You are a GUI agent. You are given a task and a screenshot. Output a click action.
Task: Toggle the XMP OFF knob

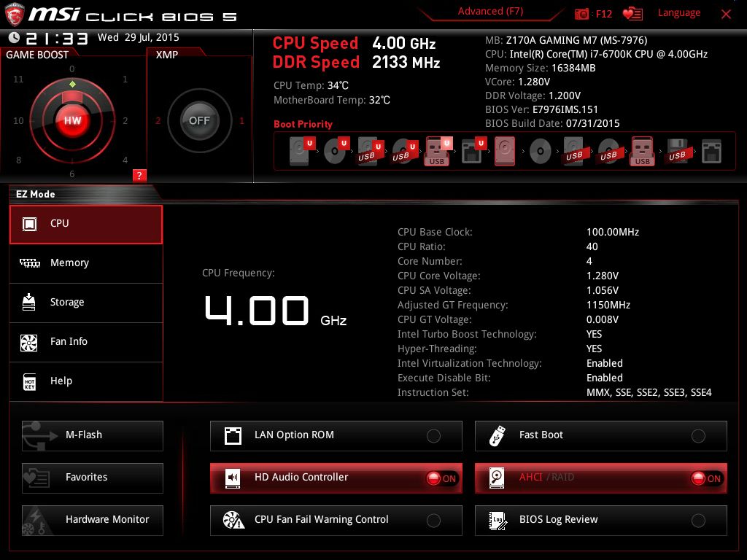[x=199, y=120]
